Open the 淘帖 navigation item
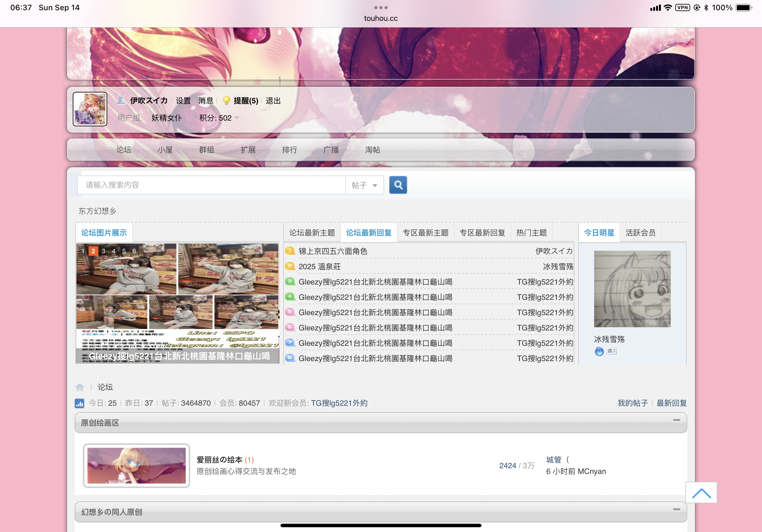This screenshot has width=762, height=532. tap(373, 150)
